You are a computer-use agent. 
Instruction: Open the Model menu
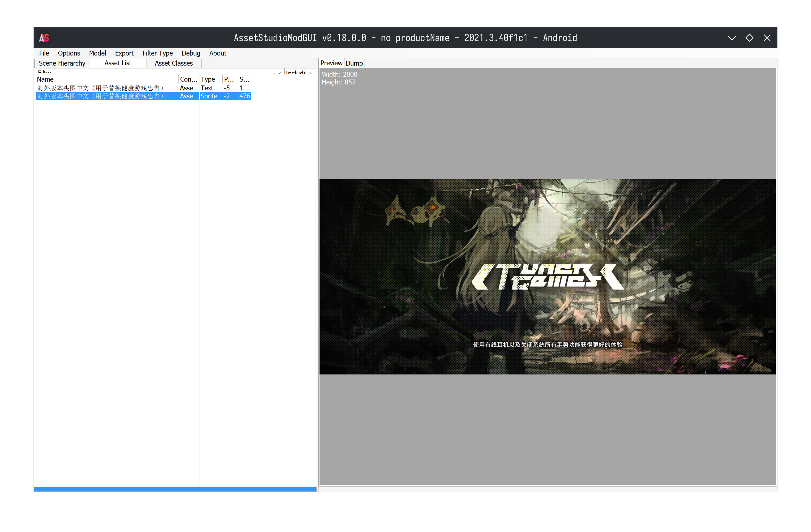coord(97,53)
